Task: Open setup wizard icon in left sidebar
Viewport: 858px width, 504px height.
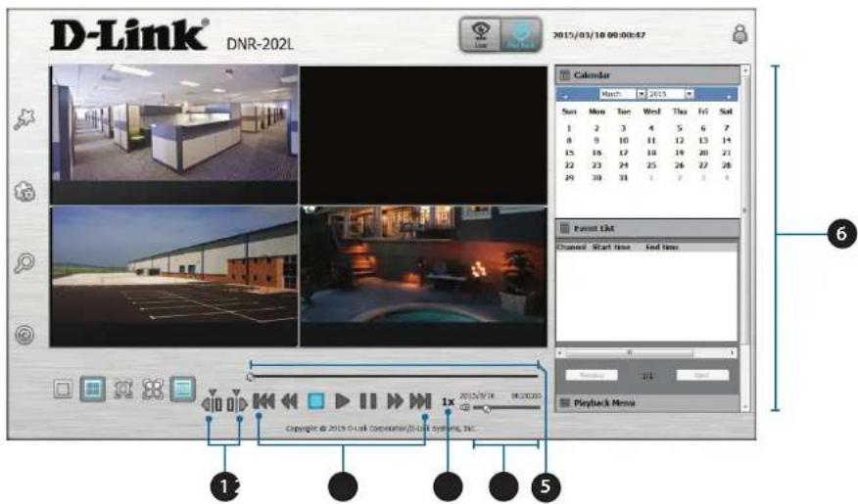Action: (x=24, y=118)
